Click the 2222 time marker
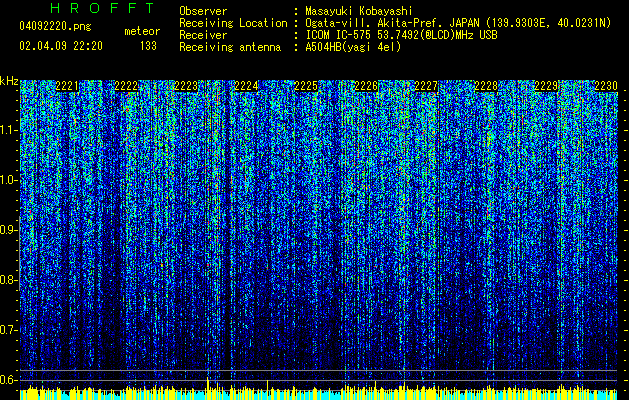This screenshot has height=400, width=629. [126, 86]
